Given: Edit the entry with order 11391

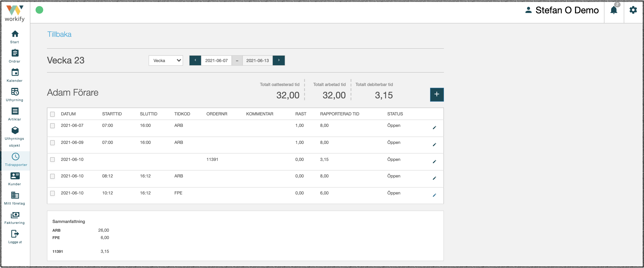Looking at the screenshot, I should (434, 162).
